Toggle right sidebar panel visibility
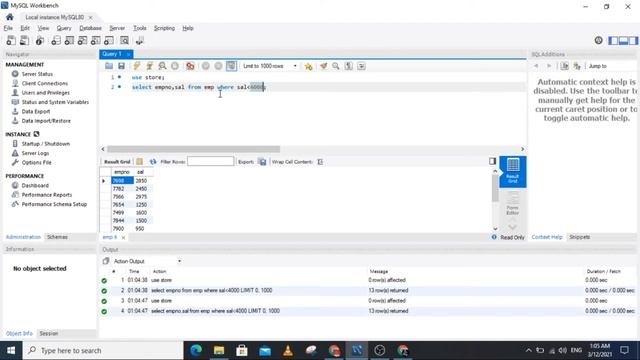This screenshot has height=360, width=640. point(633,40)
